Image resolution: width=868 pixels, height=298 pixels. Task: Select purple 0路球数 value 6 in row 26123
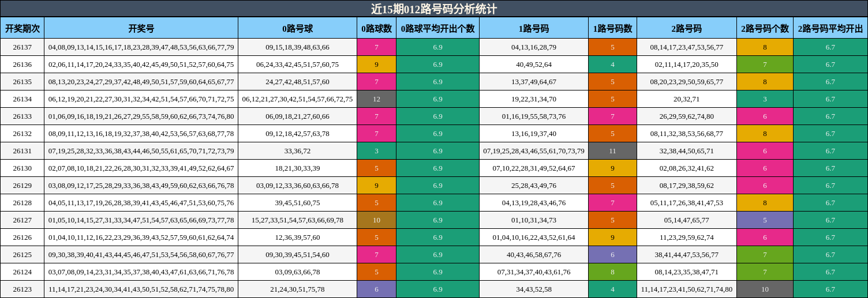[x=377, y=289]
